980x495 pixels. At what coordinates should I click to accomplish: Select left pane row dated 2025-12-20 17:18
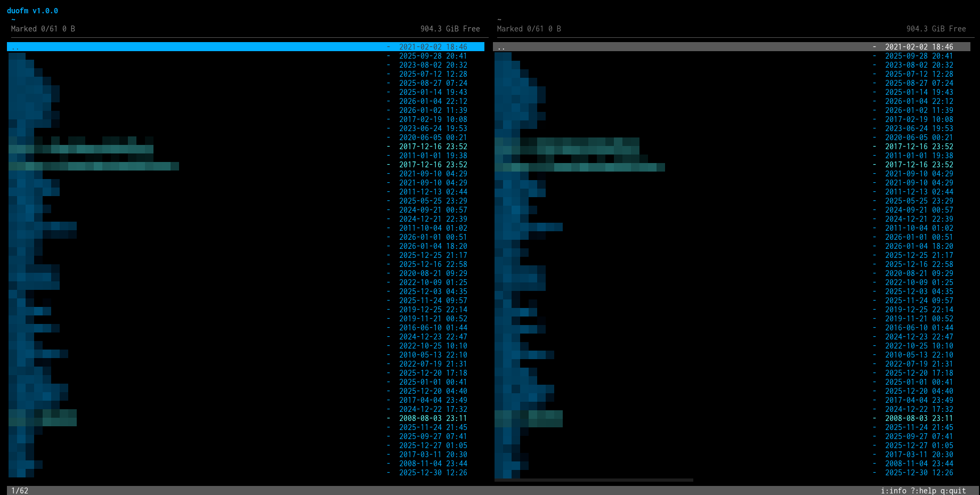246,373
